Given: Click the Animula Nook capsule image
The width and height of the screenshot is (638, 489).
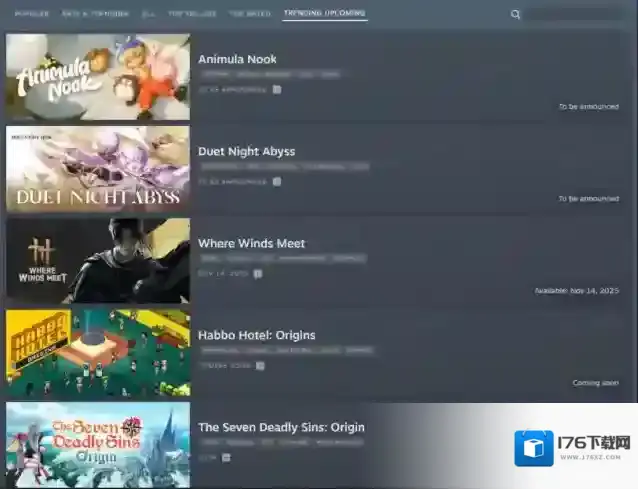Looking at the screenshot, I should [x=98, y=77].
